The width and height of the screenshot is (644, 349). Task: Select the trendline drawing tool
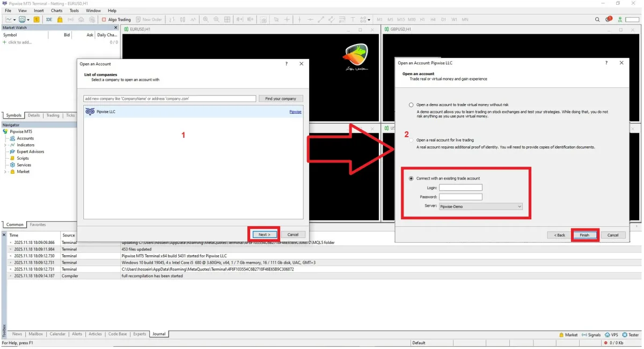pyautogui.click(x=321, y=19)
